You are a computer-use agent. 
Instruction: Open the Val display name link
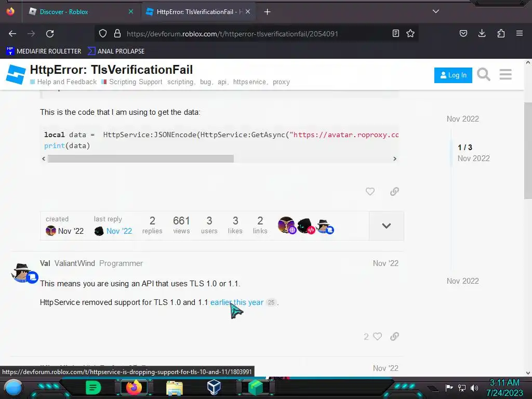point(45,263)
